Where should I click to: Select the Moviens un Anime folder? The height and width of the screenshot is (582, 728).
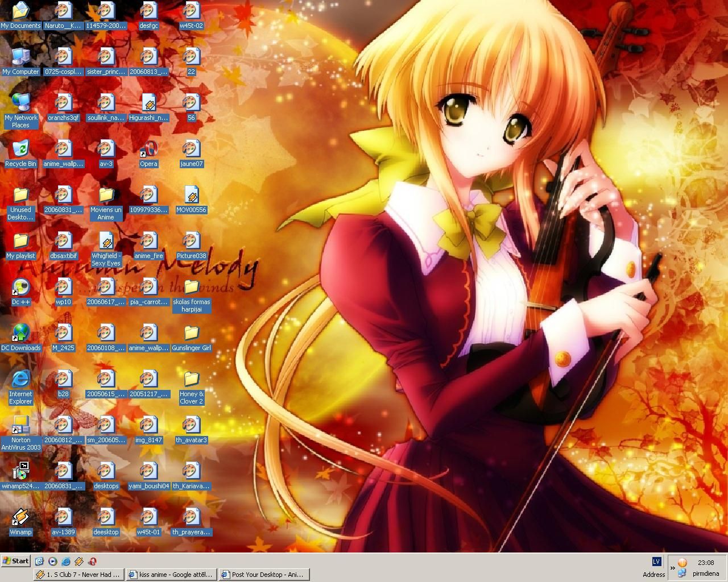(106, 203)
